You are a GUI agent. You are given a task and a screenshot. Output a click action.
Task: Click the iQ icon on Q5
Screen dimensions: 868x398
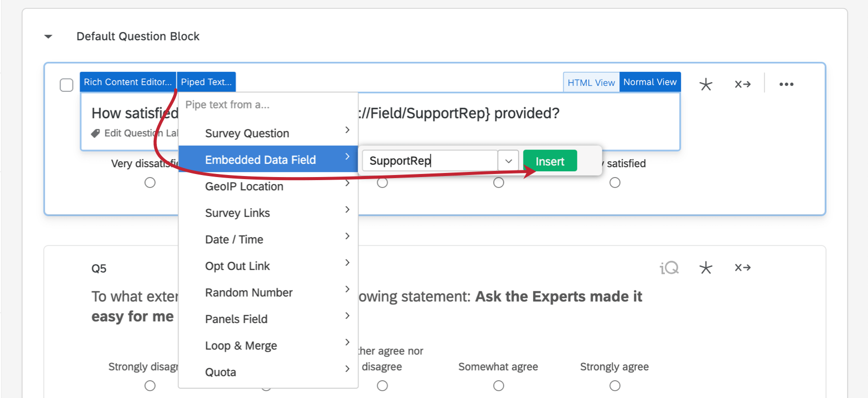pyautogui.click(x=669, y=268)
